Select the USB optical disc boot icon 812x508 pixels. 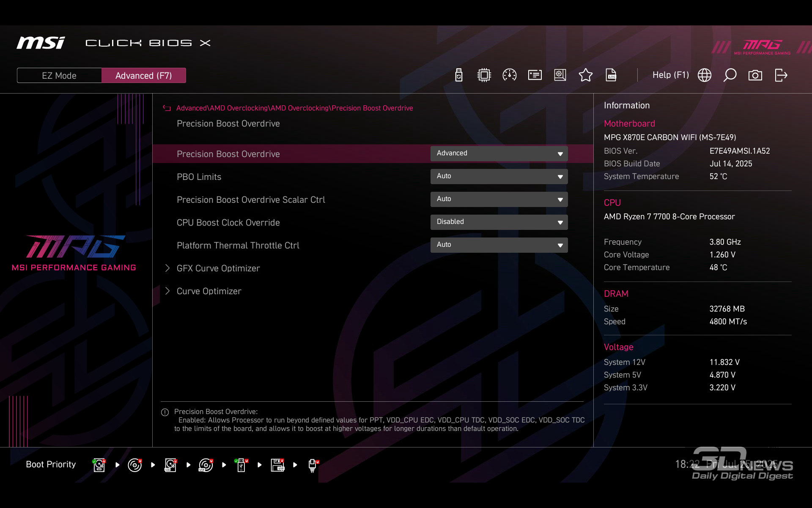[206, 465]
